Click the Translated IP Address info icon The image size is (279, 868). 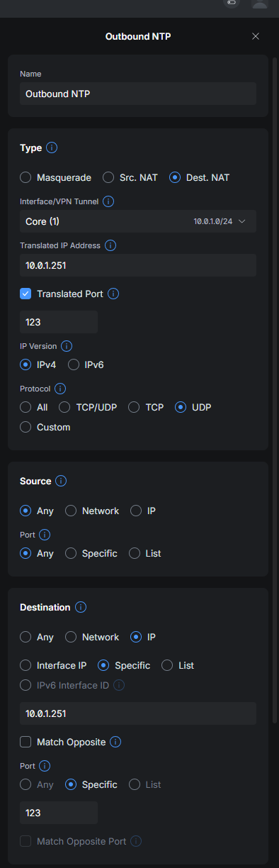[111, 245]
